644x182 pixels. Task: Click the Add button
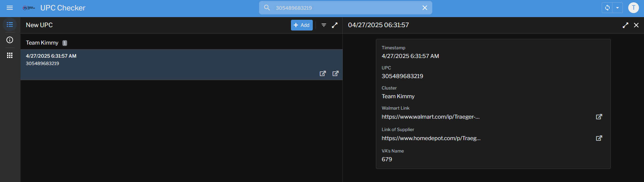[x=302, y=25]
